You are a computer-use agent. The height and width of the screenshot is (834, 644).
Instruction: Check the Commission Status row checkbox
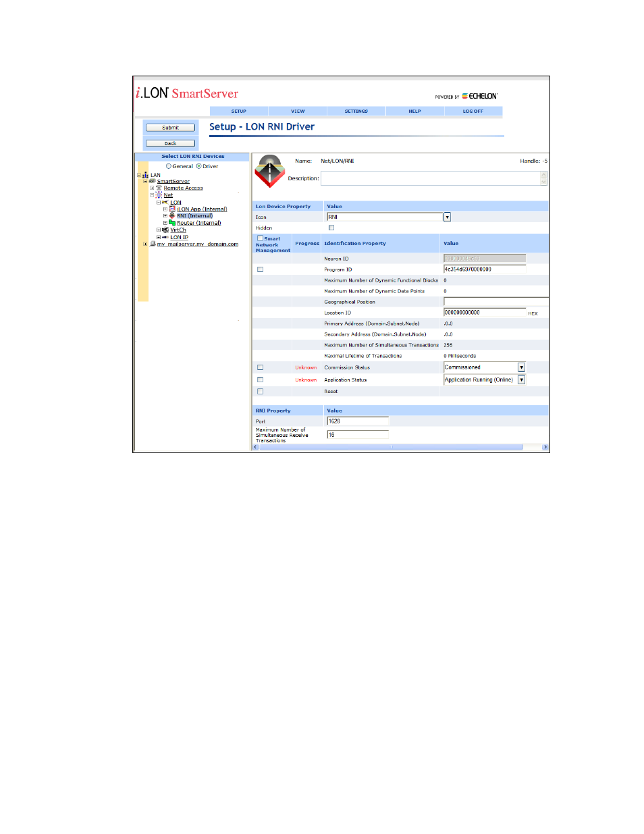tap(261, 367)
